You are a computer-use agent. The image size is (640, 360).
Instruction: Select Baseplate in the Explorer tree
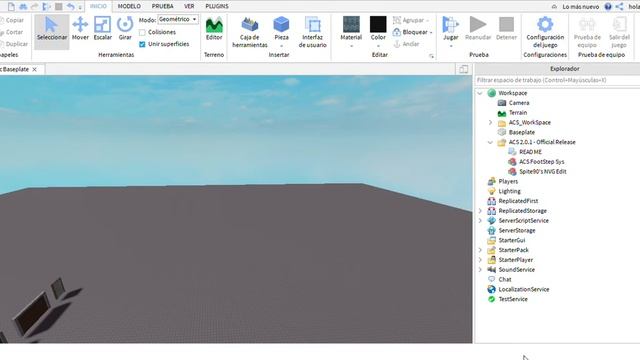click(x=522, y=132)
